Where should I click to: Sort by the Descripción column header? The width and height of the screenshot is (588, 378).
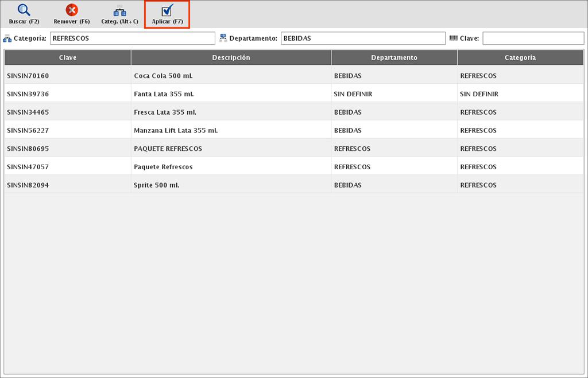click(x=231, y=58)
